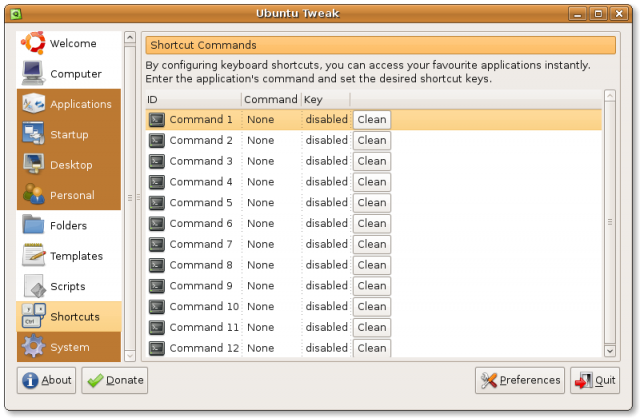
Task: Click the Donate button
Action: click(115, 380)
